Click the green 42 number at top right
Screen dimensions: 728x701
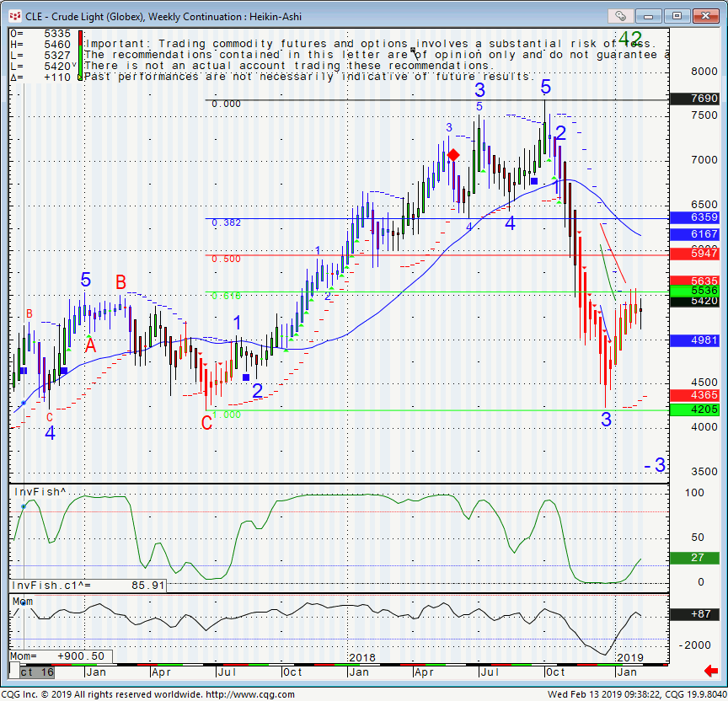pyautogui.click(x=630, y=39)
